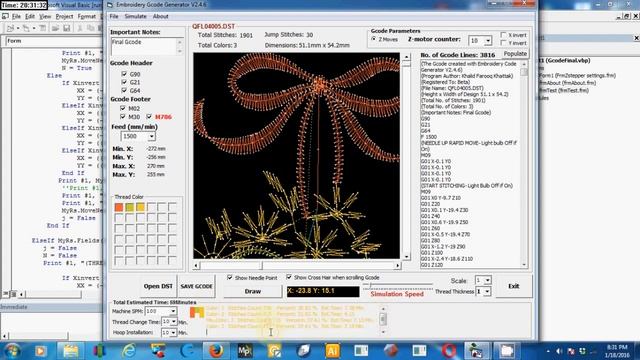The image size is (640, 360).
Task: Open the About menu
Action: coord(160,16)
